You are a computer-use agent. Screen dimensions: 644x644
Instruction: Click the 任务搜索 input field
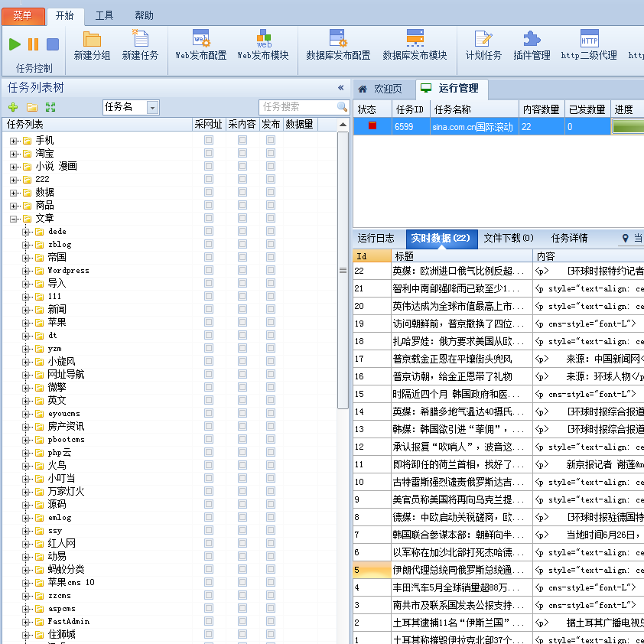click(x=297, y=107)
